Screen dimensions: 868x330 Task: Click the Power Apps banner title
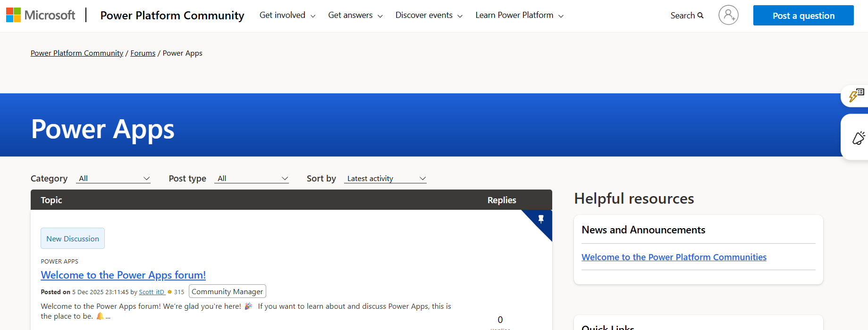click(x=102, y=129)
